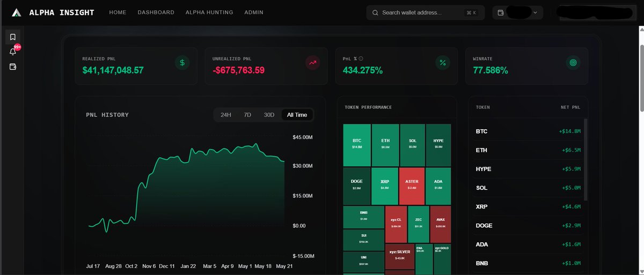
Task: Click the DOGE heatmap tile
Action: pyautogui.click(x=356, y=185)
